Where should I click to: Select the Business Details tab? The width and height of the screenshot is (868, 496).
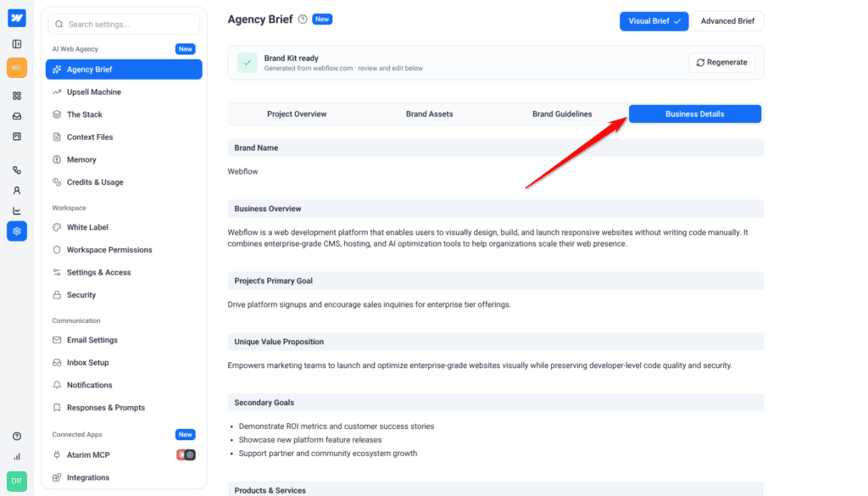[x=695, y=114]
